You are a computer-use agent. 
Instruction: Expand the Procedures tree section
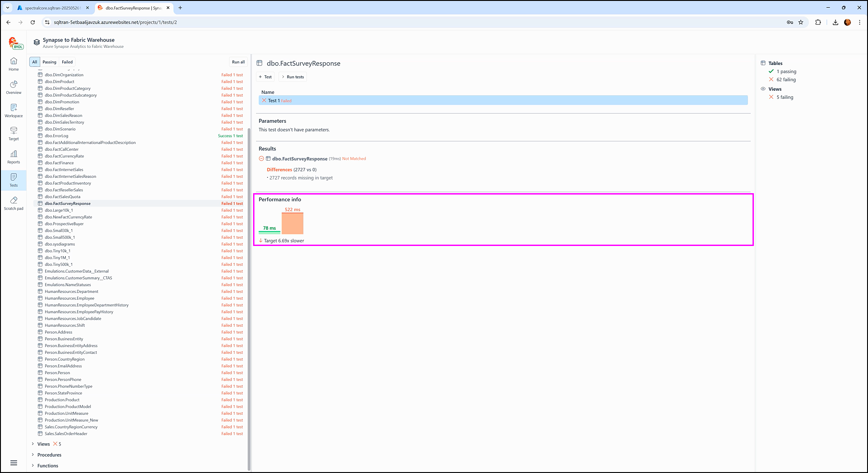coord(33,455)
